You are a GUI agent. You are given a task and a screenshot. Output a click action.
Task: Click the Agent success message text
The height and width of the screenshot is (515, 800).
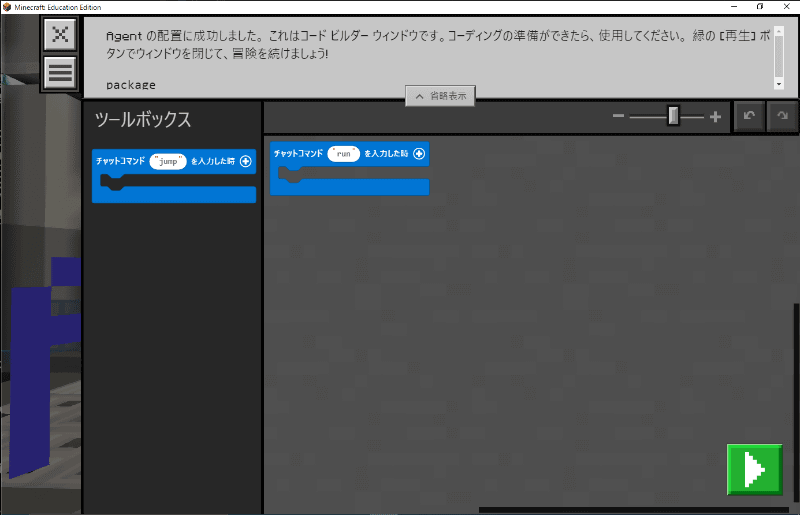click(x=438, y=45)
